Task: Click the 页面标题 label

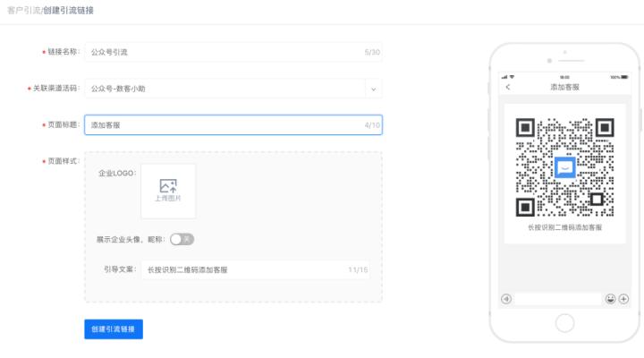Action: coord(63,124)
